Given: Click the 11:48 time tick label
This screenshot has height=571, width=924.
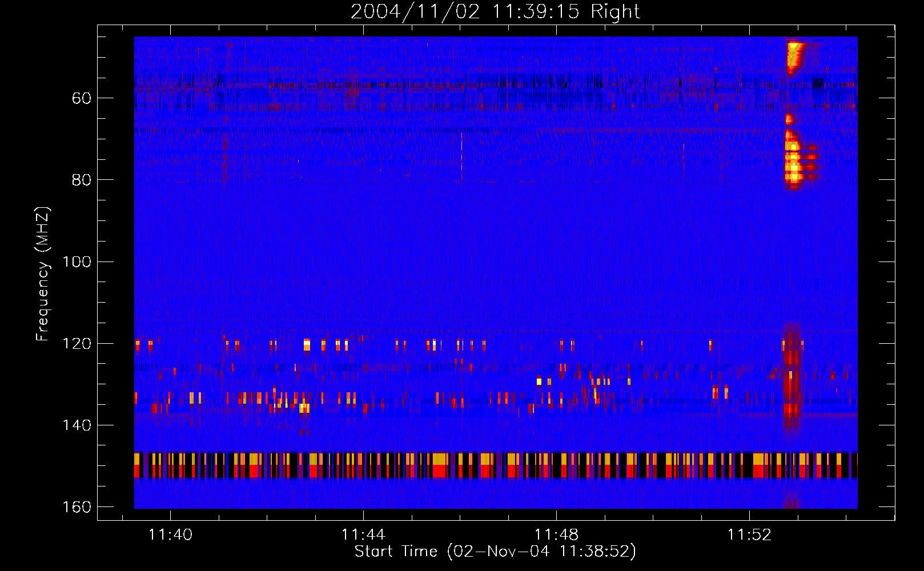Looking at the screenshot, I should [x=556, y=535].
